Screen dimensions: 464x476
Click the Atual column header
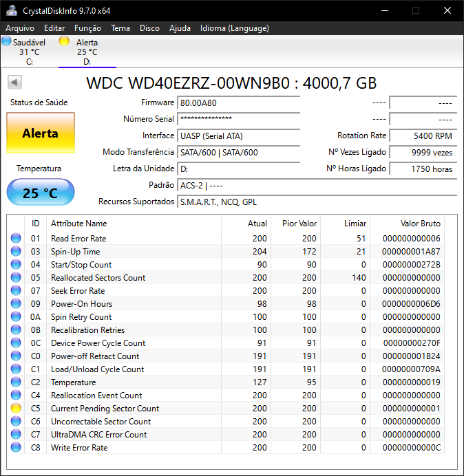click(246, 224)
